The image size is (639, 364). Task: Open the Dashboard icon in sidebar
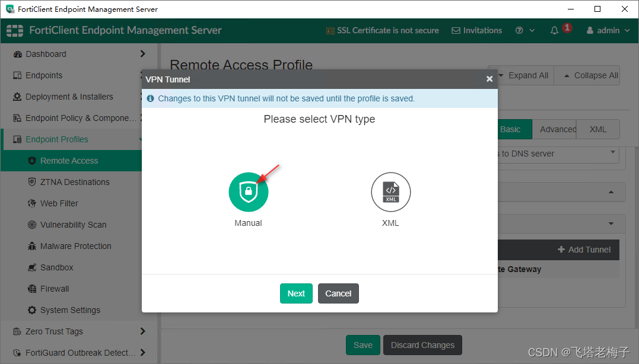pyautogui.click(x=18, y=54)
